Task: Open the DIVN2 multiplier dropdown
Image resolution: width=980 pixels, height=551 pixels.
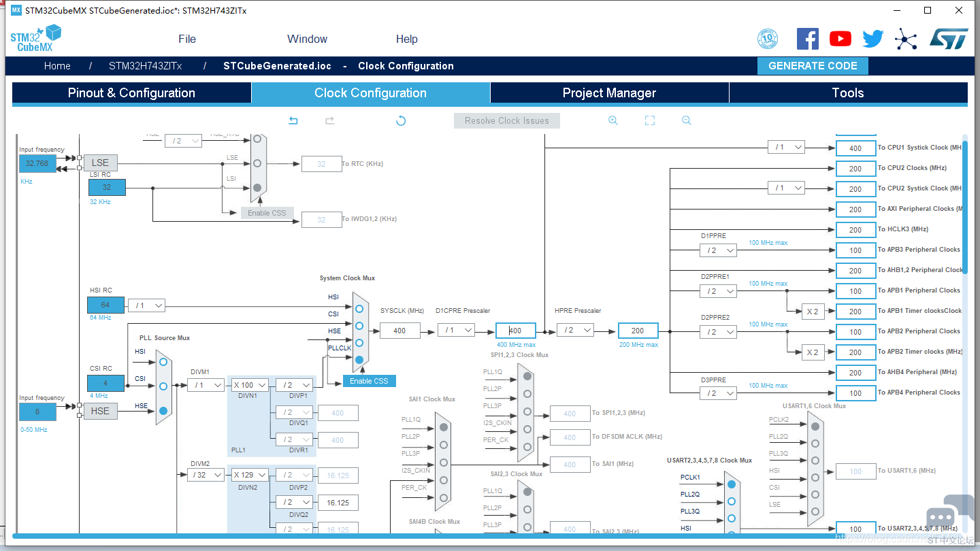Action: click(249, 475)
